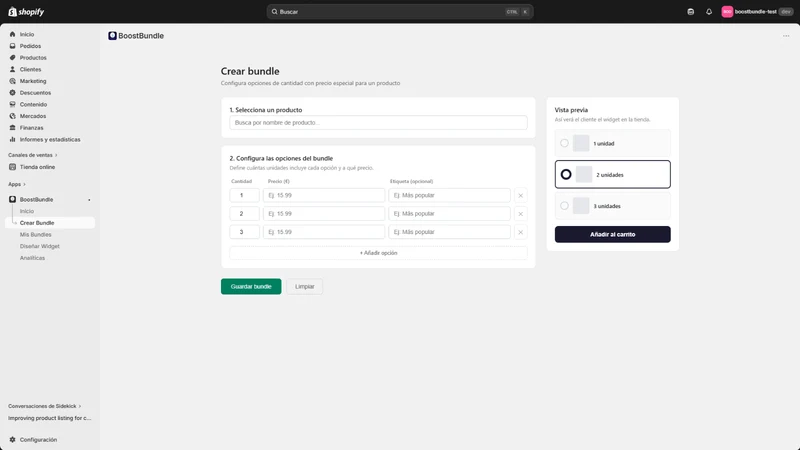Remove the quantity 1 option row
This screenshot has width=800, height=450.
[x=520, y=195]
